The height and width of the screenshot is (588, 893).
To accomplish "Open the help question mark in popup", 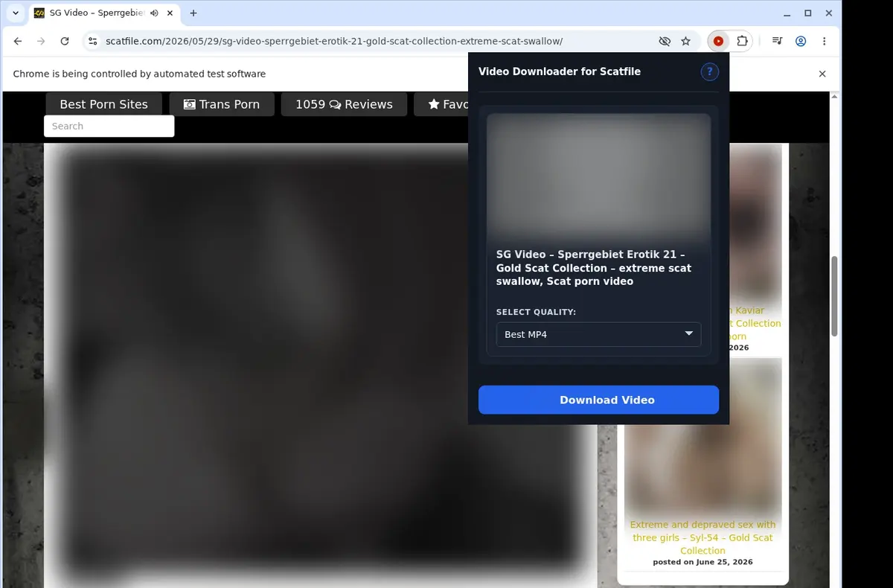I will click(x=709, y=71).
